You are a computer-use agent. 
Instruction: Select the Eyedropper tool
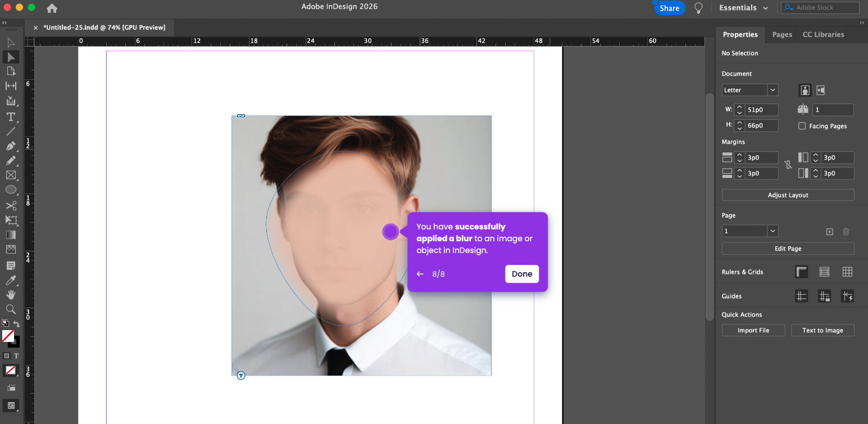[10, 280]
